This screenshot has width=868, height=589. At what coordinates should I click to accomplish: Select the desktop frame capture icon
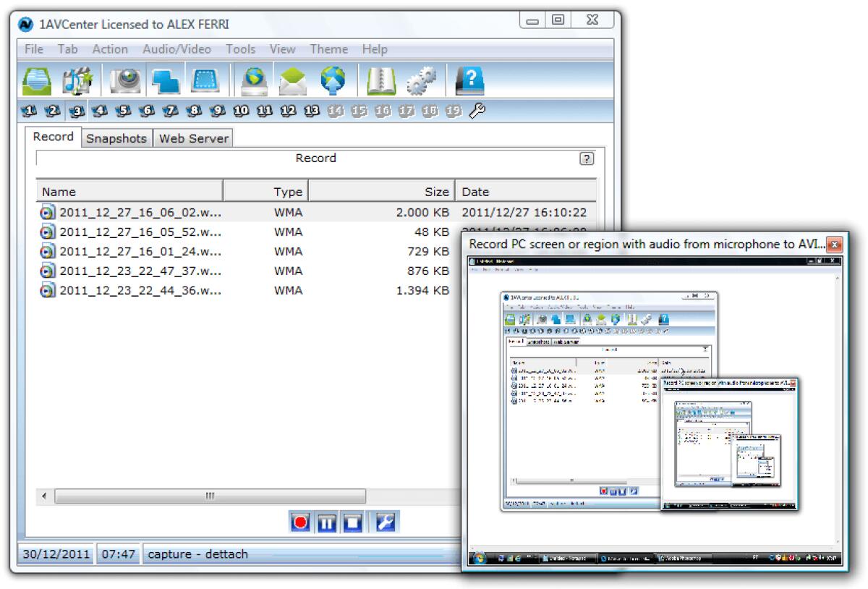coord(205,80)
